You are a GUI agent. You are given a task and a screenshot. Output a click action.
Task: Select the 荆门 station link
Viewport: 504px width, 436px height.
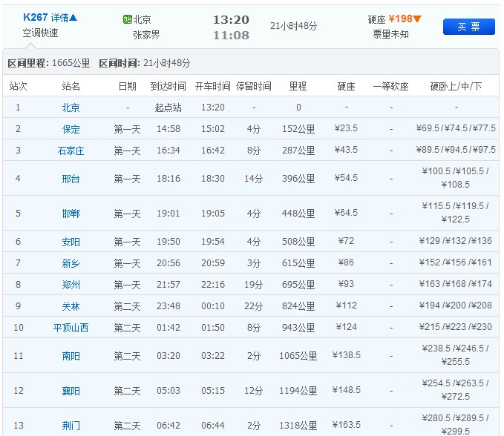tap(71, 426)
